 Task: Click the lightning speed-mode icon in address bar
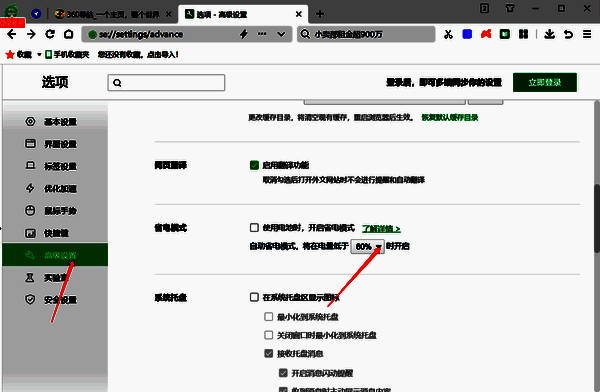pyautogui.click(x=244, y=34)
